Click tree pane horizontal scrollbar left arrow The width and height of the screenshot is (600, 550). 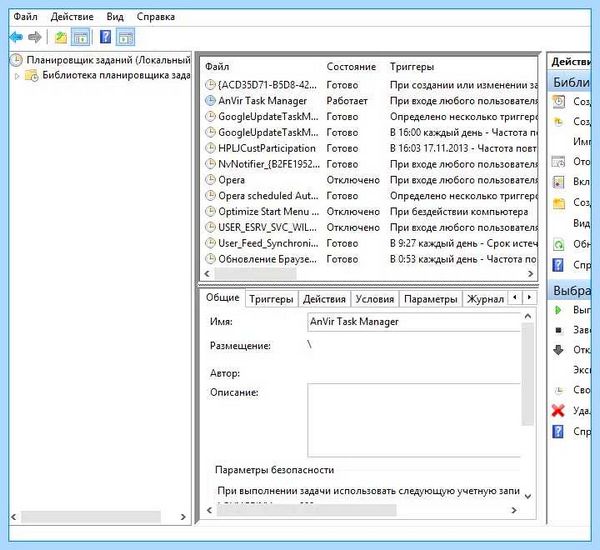14,517
